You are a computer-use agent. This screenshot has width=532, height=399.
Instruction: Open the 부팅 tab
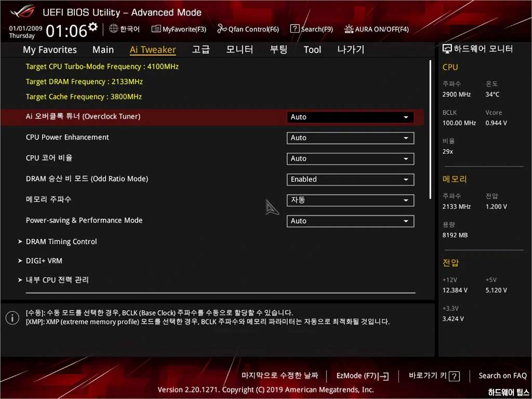pos(278,49)
